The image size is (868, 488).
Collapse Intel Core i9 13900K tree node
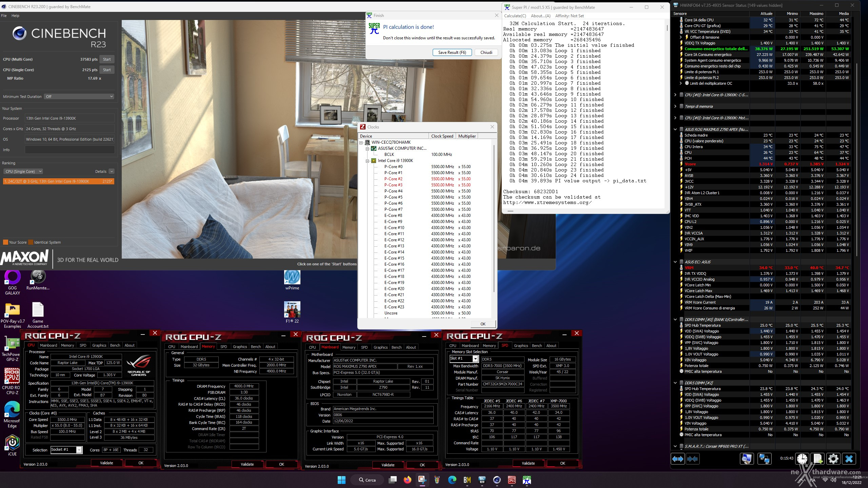(367, 161)
